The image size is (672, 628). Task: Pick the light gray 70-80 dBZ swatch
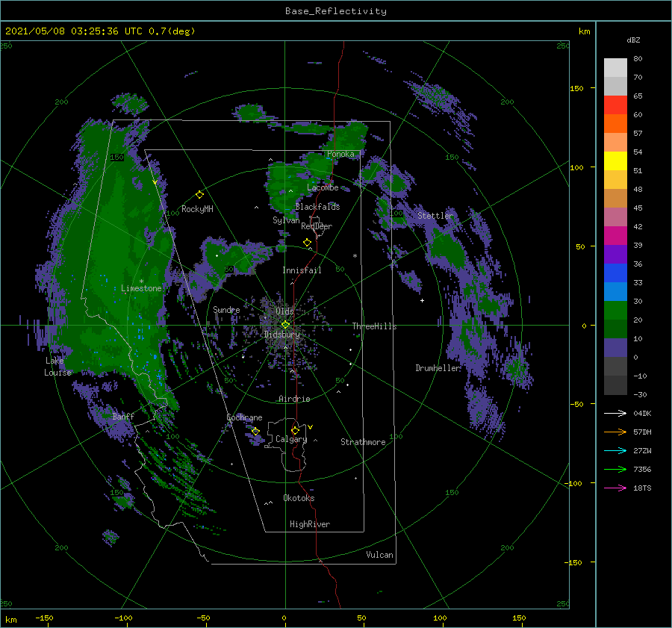tap(615, 68)
